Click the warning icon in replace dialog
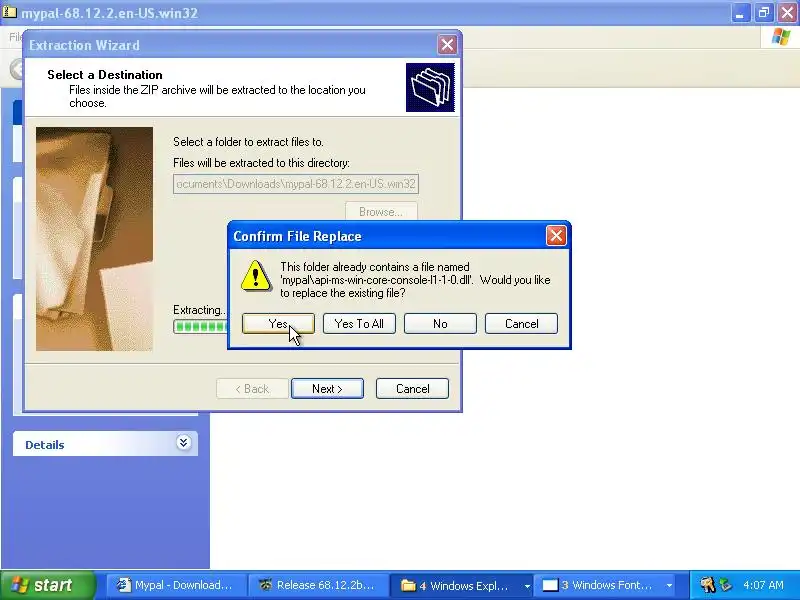 click(256, 276)
